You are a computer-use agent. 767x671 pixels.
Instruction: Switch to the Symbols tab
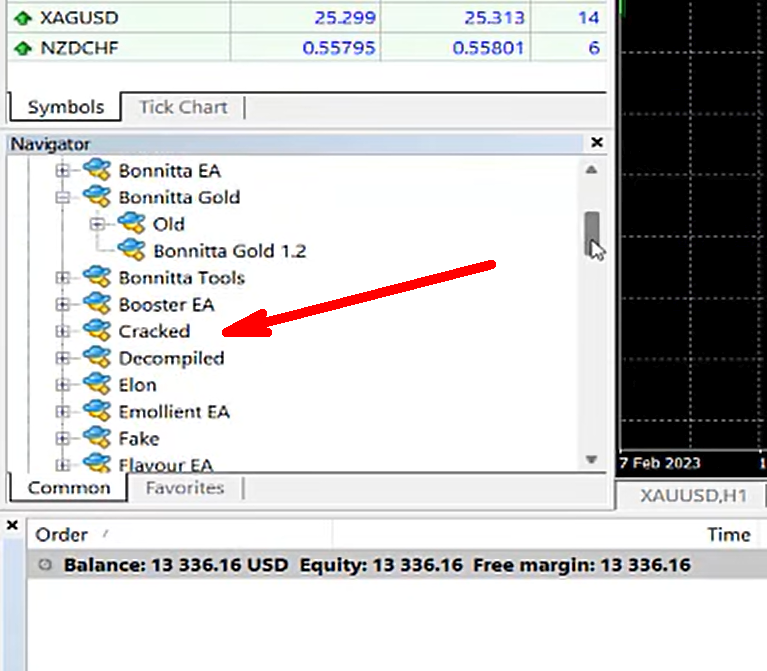click(66, 107)
